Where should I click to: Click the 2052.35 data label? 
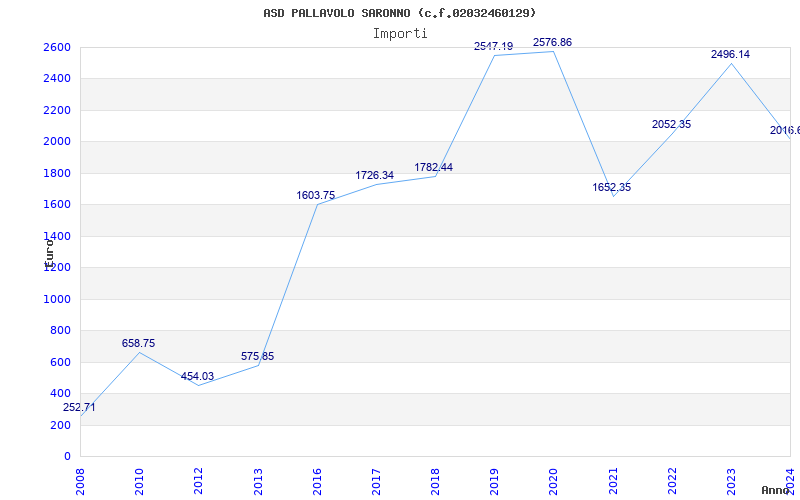[x=671, y=124]
